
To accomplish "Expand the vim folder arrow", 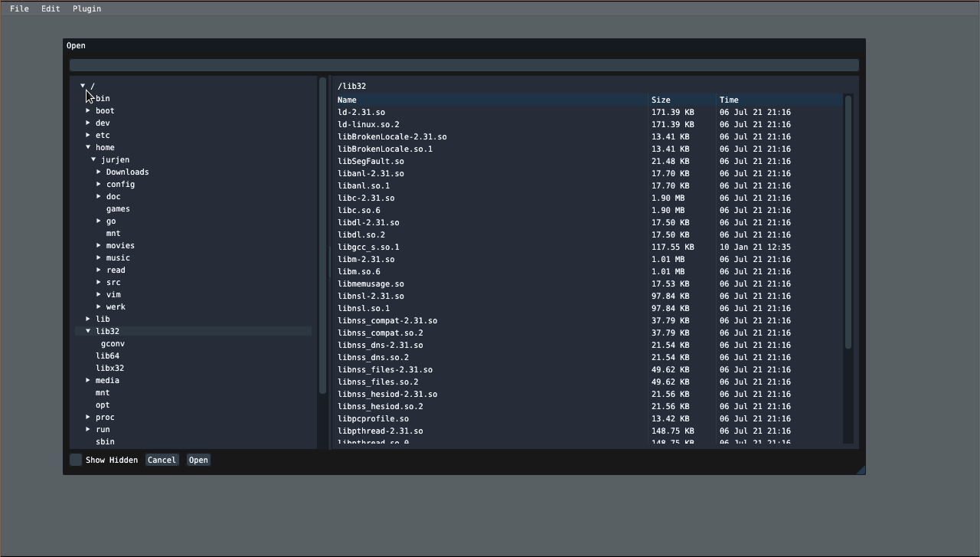I will 99,294.
